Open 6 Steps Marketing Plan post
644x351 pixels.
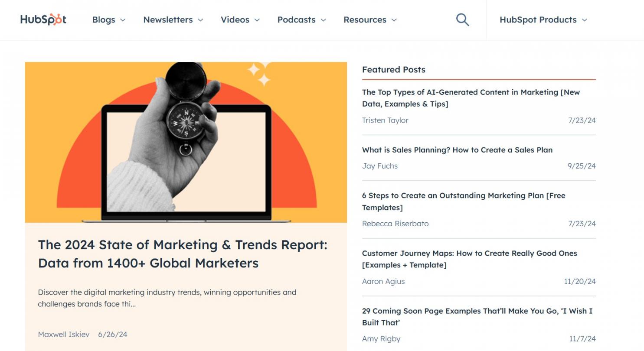coord(464,201)
